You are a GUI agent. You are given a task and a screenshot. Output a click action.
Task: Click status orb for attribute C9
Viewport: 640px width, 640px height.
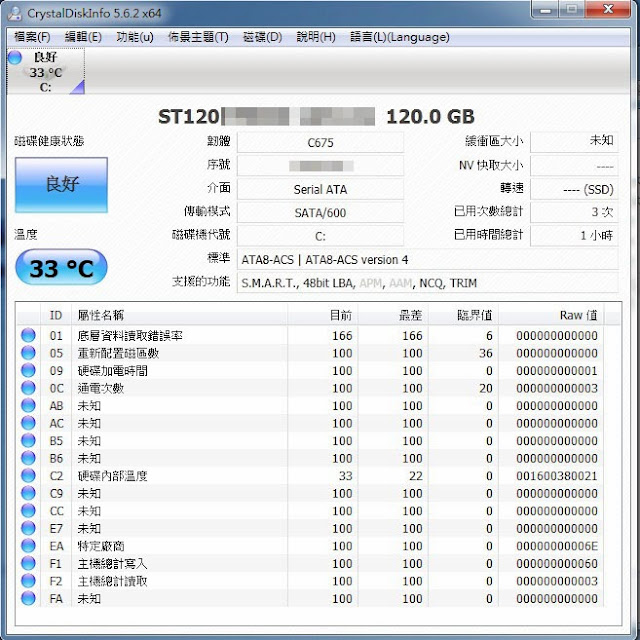[28, 493]
